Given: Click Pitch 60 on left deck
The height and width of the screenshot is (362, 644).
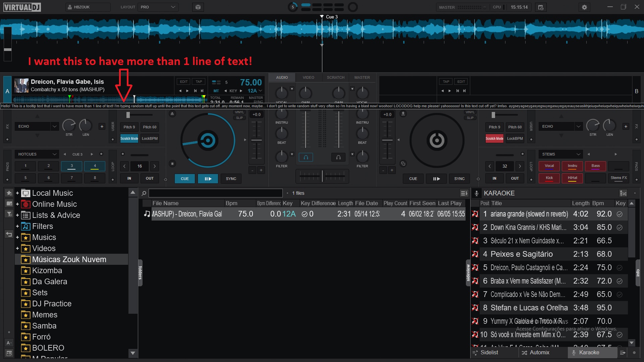Looking at the screenshot, I should coord(150,127).
